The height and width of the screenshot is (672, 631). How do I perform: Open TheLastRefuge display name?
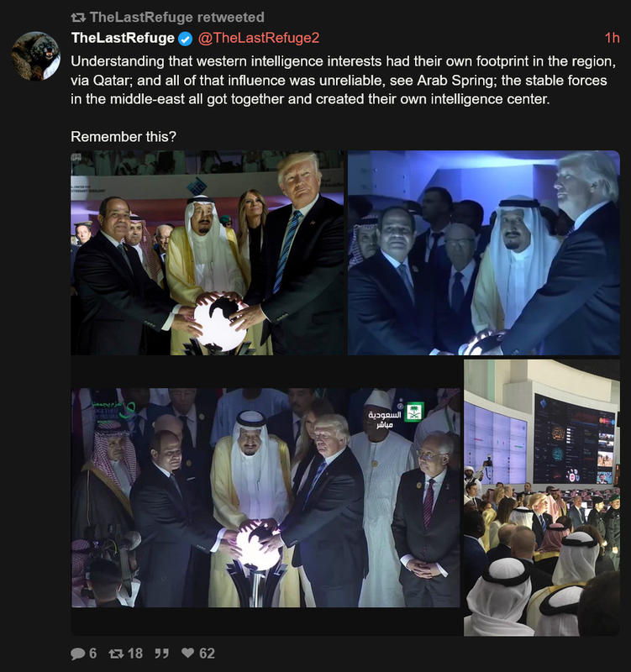coord(123,38)
